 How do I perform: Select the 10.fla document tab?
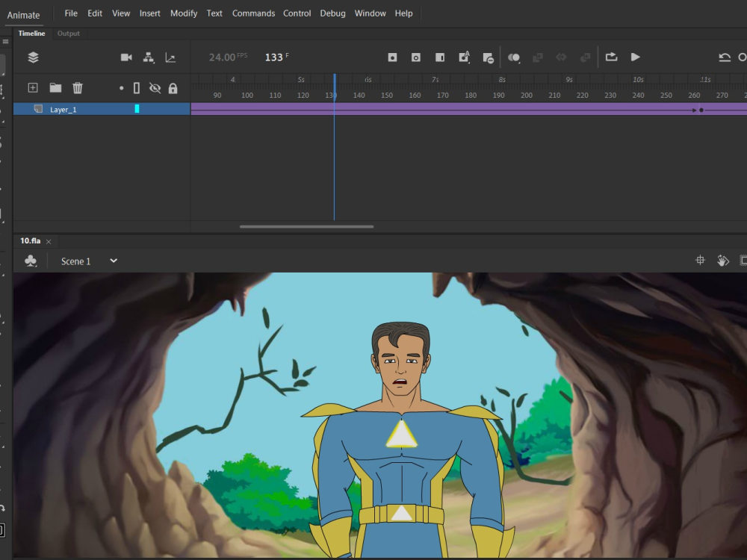tap(30, 241)
